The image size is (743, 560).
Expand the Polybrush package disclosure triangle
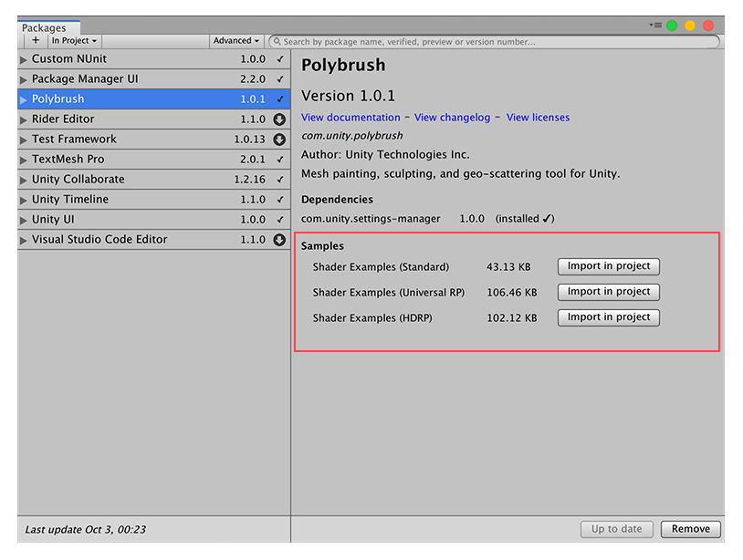[23, 99]
